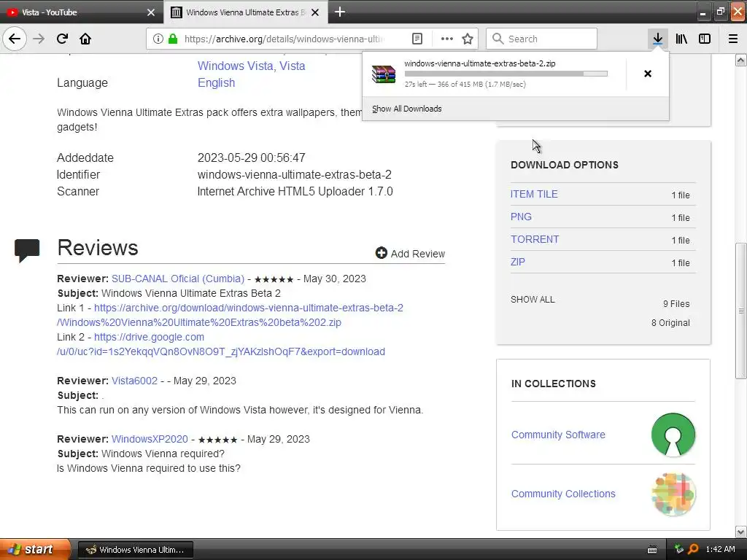Download the ITEM TILE file
Viewport: 747px width, 560px height.
click(x=534, y=194)
